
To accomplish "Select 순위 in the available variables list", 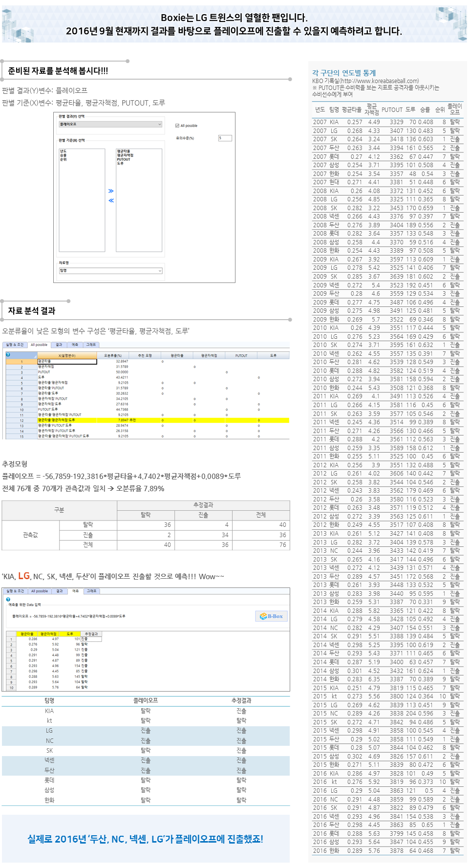I will pos(63,159).
